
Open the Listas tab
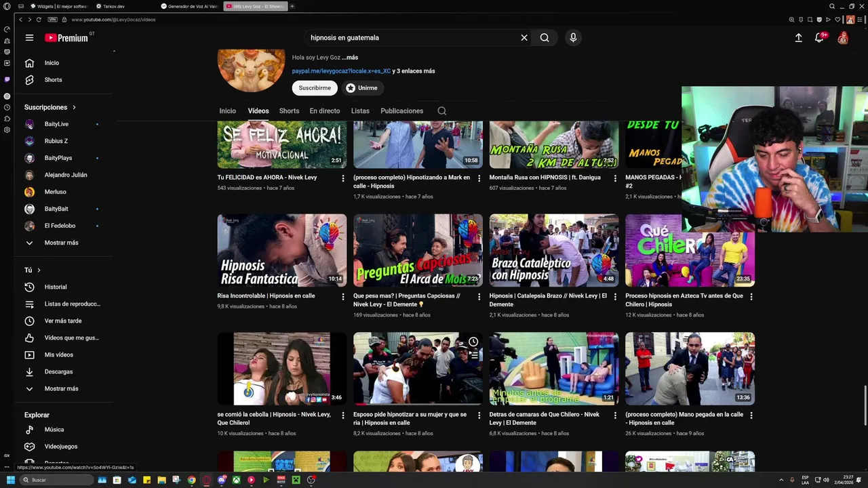click(360, 111)
